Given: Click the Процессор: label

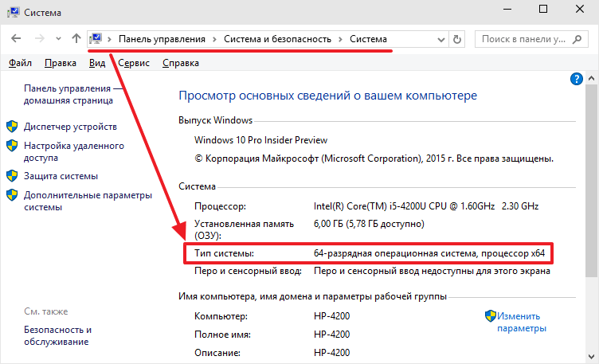Looking at the screenshot, I should coord(220,206).
